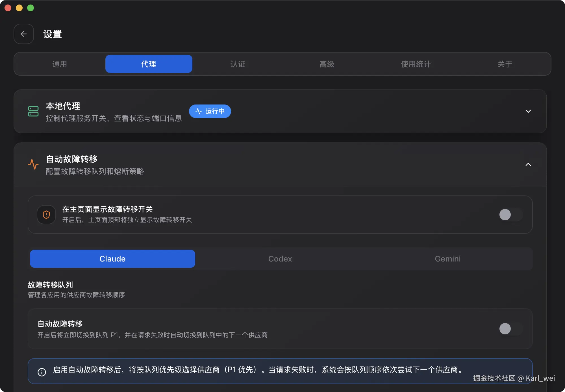The width and height of the screenshot is (565, 392).
Task: Click the back arrow button
Action: coord(24,34)
